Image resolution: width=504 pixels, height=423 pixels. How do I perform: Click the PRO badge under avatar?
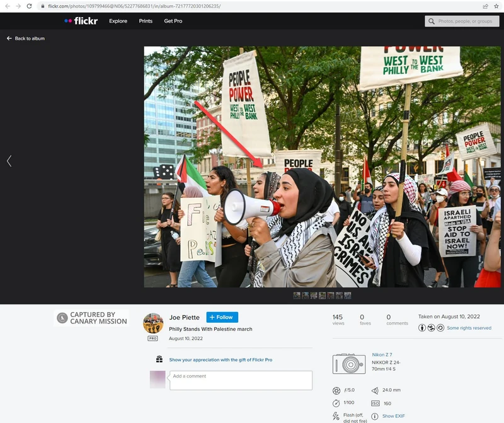coord(152,339)
